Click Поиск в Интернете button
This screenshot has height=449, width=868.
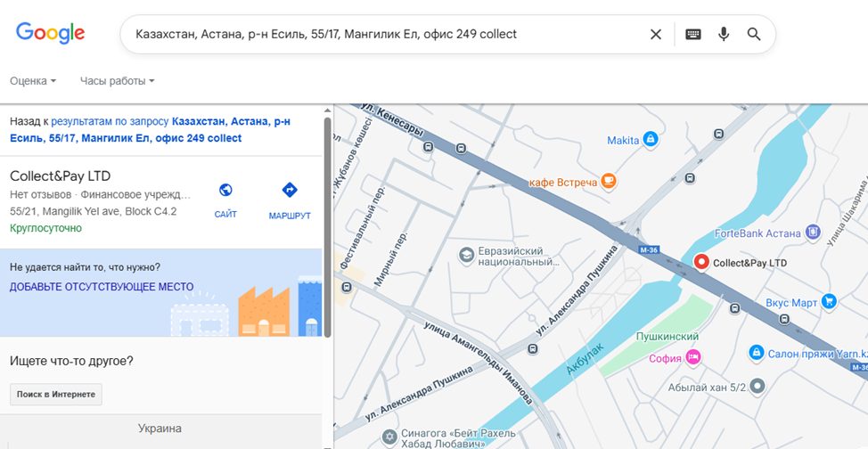(56, 394)
